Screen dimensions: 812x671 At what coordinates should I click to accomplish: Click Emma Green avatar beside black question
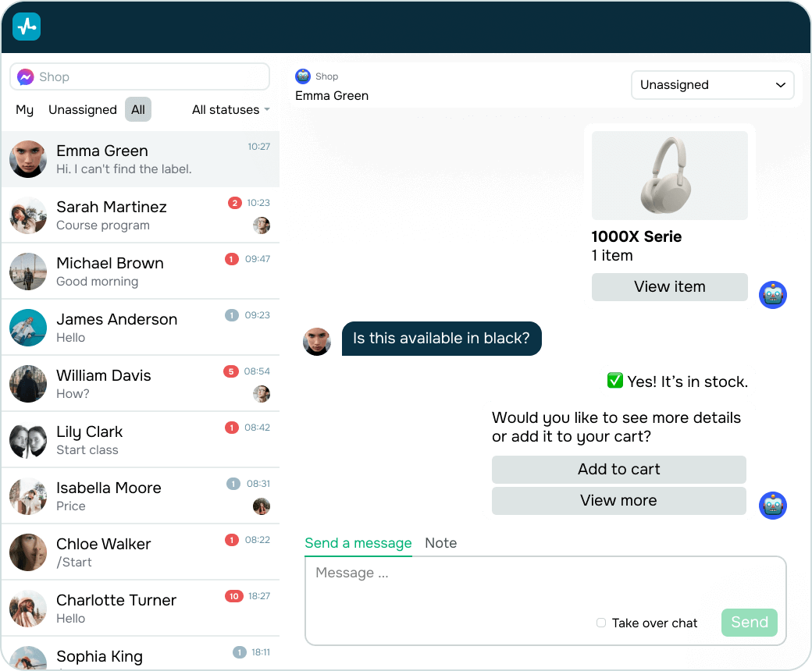click(x=317, y=342)
